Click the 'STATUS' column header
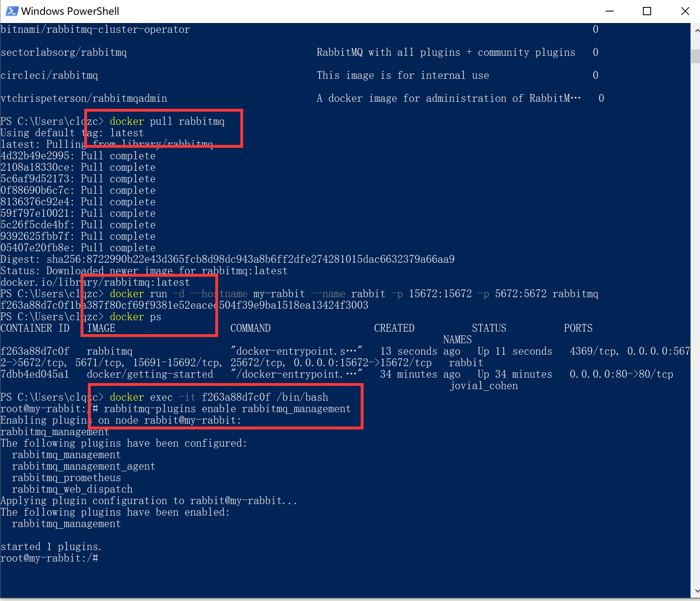 [489, 328]
